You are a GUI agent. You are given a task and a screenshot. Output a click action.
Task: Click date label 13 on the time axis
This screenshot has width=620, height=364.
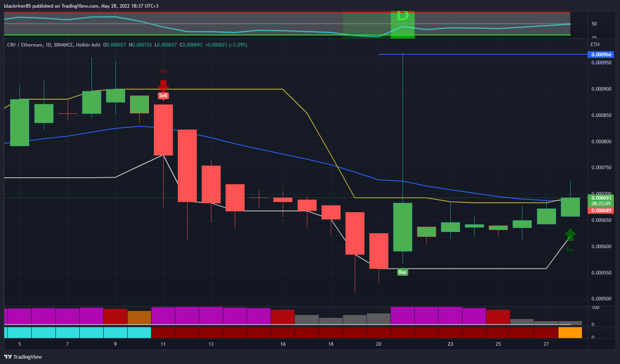point(211,344)
